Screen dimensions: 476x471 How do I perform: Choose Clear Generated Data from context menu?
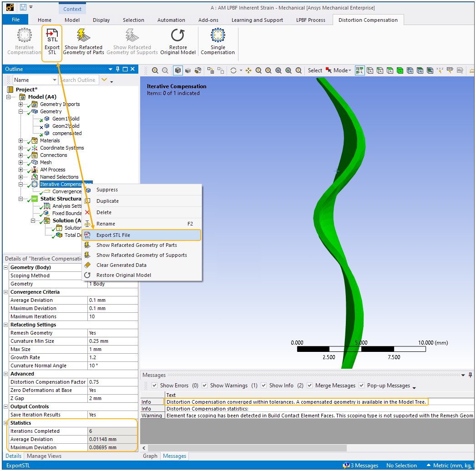click(142, 265)
